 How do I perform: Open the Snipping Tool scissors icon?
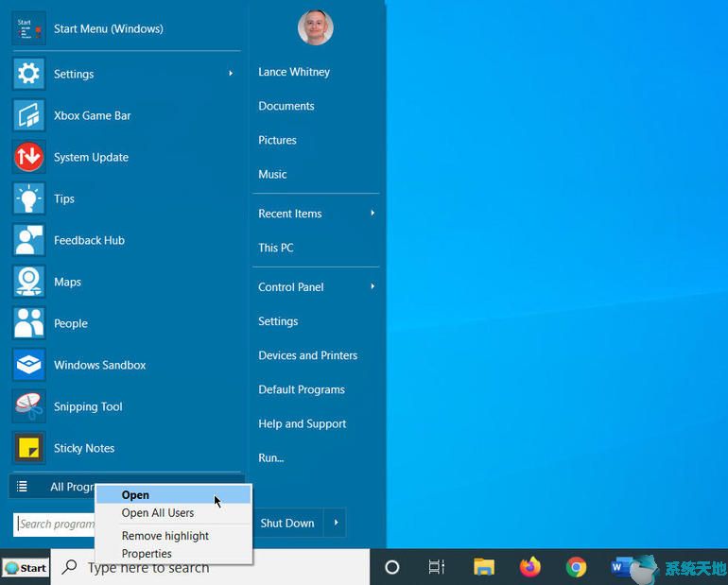tap(28, 406)
